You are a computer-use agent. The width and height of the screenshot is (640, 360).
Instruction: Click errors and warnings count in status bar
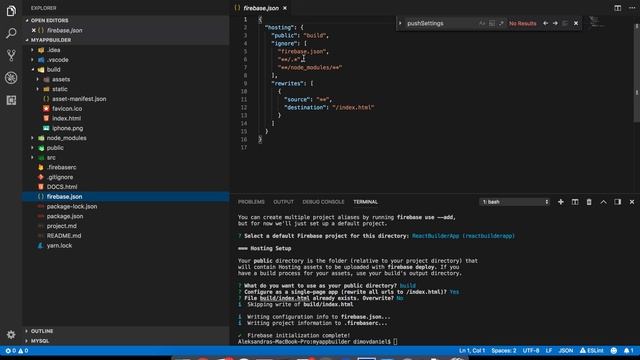[17, 351]
